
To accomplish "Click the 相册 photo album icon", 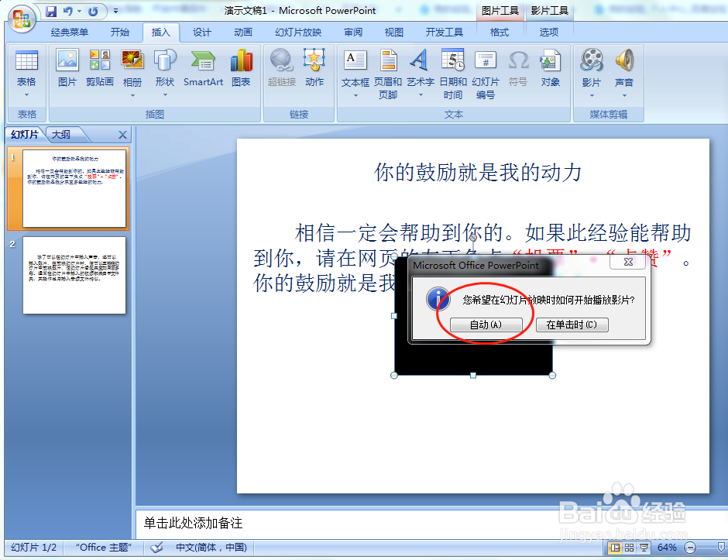I will (132, 60).
